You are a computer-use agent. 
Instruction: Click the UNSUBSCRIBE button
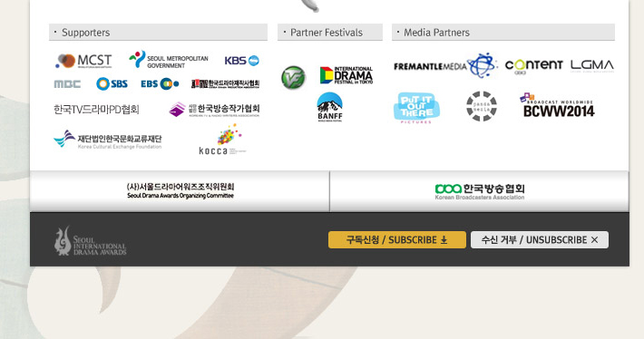point(540,239)
